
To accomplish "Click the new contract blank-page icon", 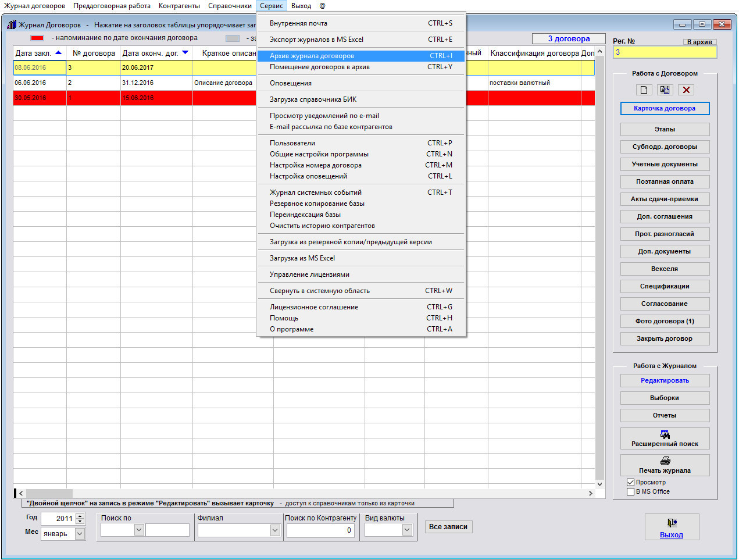I will (644, 90).
